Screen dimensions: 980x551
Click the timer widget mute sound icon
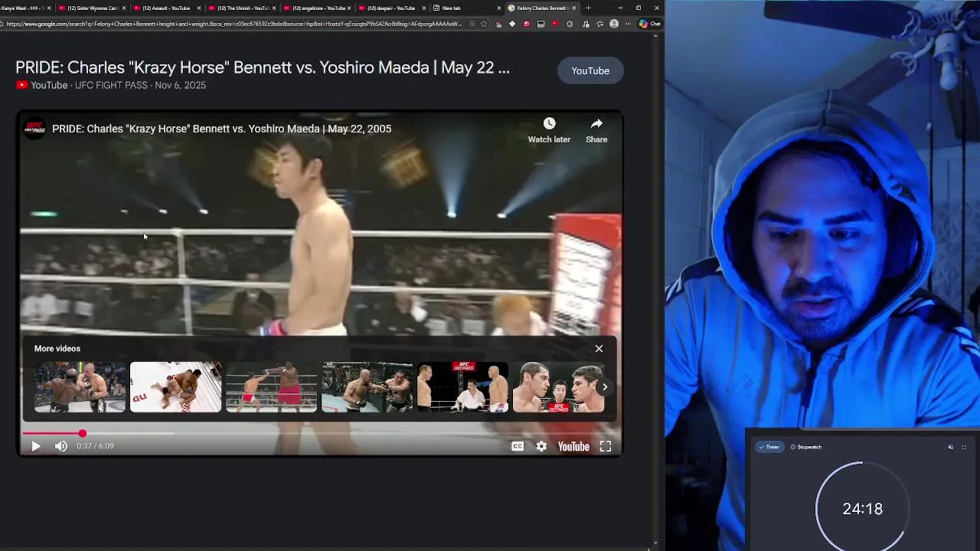(x=951, y=447)
